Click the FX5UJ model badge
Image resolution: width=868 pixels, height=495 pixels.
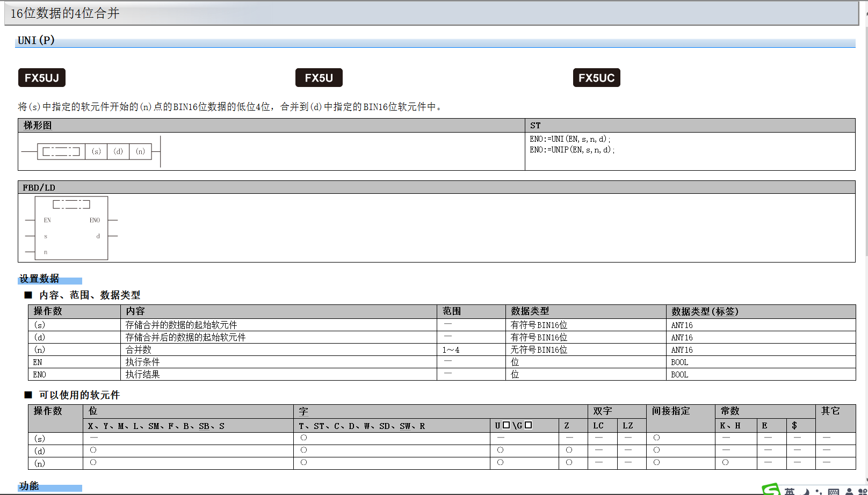42,78
